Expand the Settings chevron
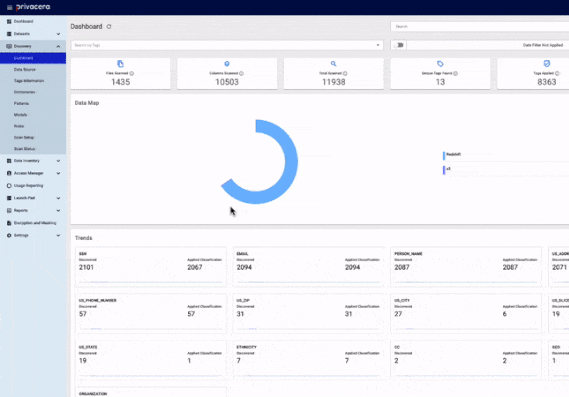Viewport: 569px width, 397px height. pyautogui.click(x=58, y=235)
